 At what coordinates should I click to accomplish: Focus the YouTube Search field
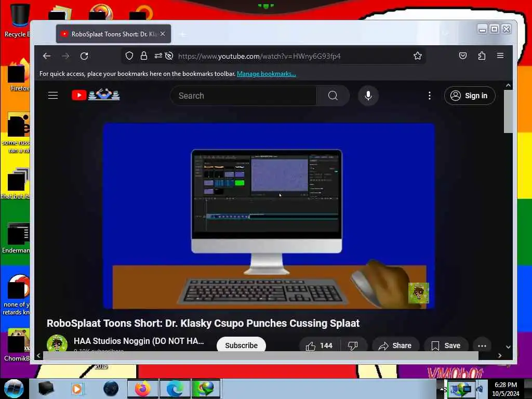click(244, 96)
